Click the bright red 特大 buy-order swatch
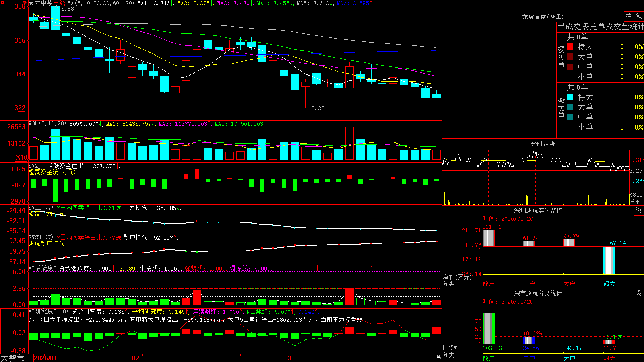644x362 pixels. click(x=570, y=47)
